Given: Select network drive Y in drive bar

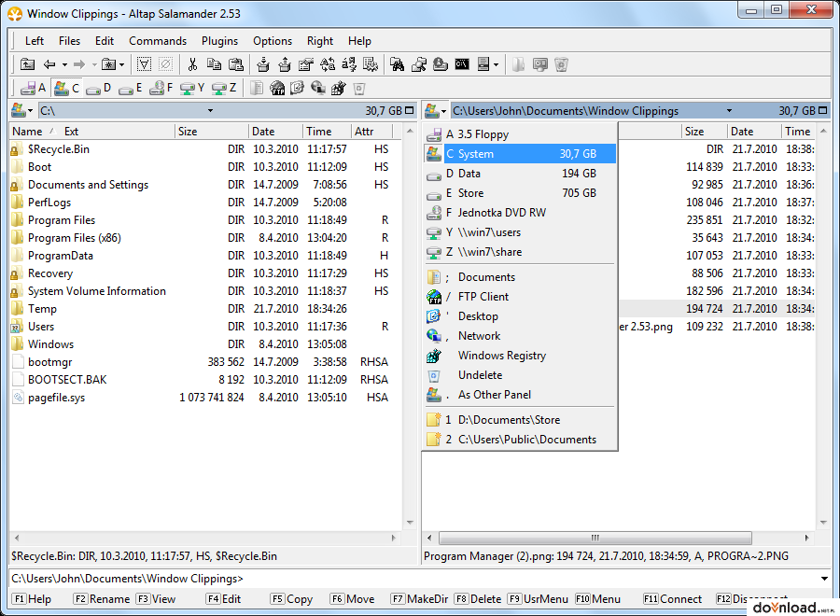Looking at the screenshot, I should (x=193, y=89).
